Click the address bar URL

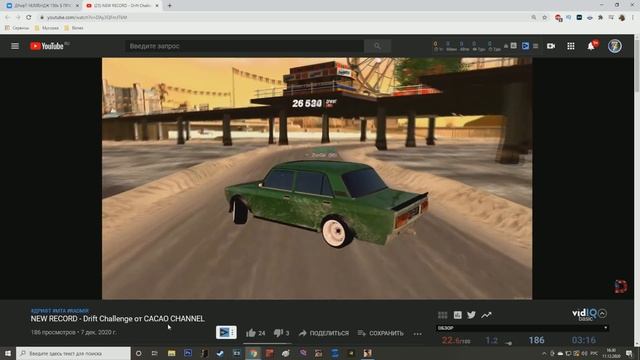(87, 18)
